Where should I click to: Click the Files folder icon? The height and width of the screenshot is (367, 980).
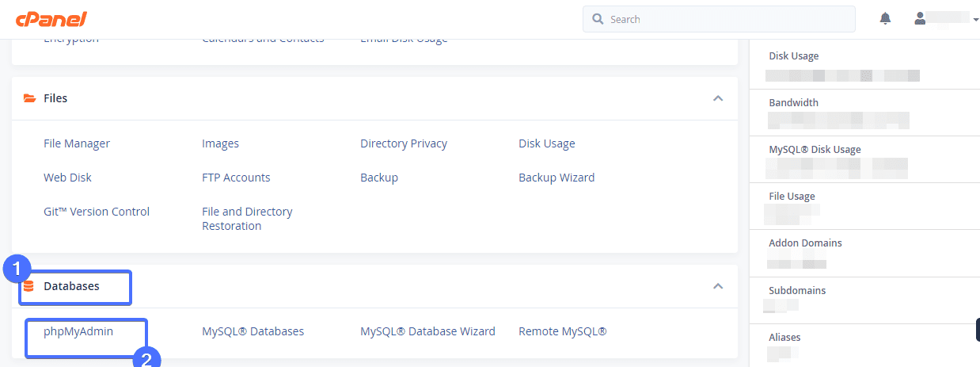tap(29, 98)
